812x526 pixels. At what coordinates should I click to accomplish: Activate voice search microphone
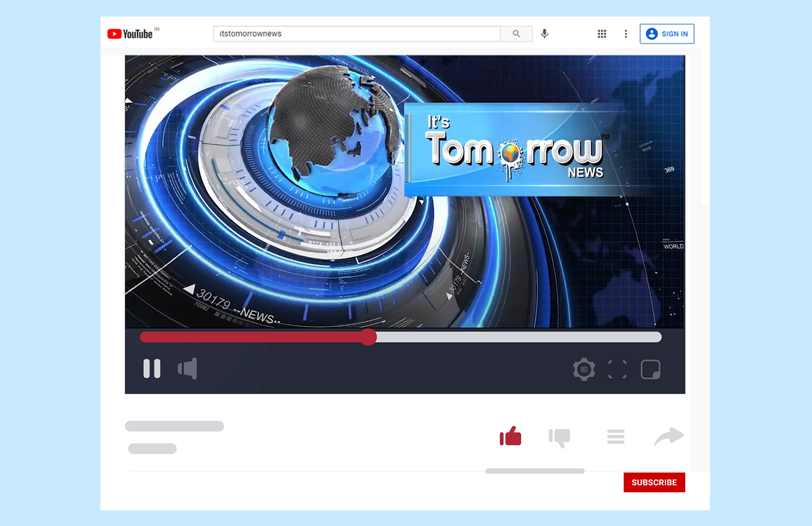pyautogui.click(x=545, y=34)
